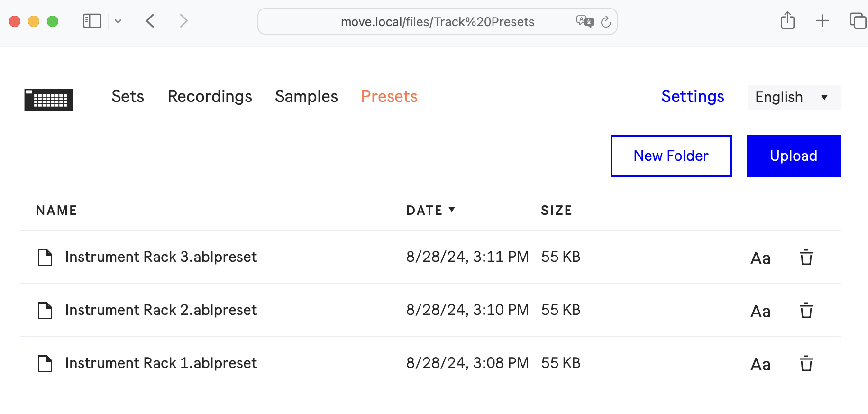Image resolution: width=868 pixels, height=414 pixels.
Task: Click the page translate icon in address bar
Action: tap(585, 21)
